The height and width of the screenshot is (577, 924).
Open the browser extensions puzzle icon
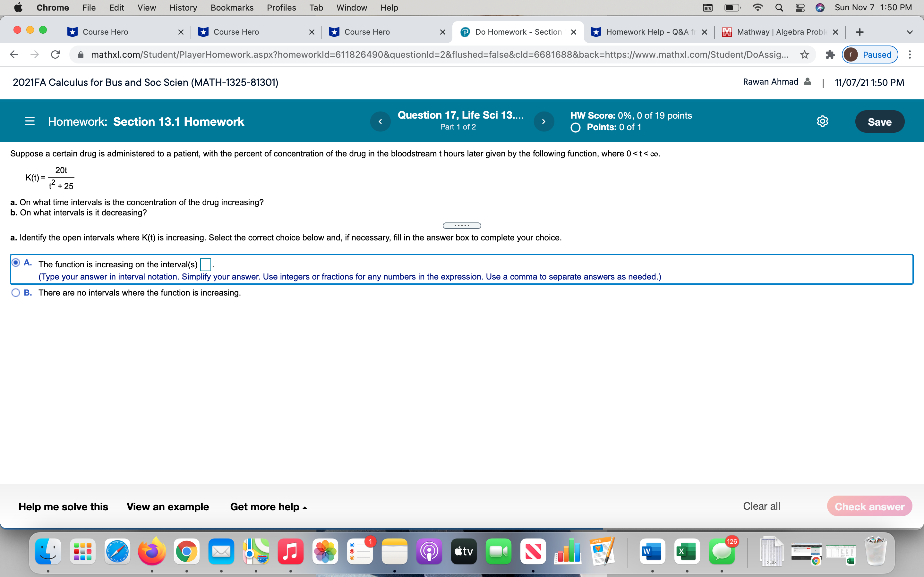pos(830,54)
